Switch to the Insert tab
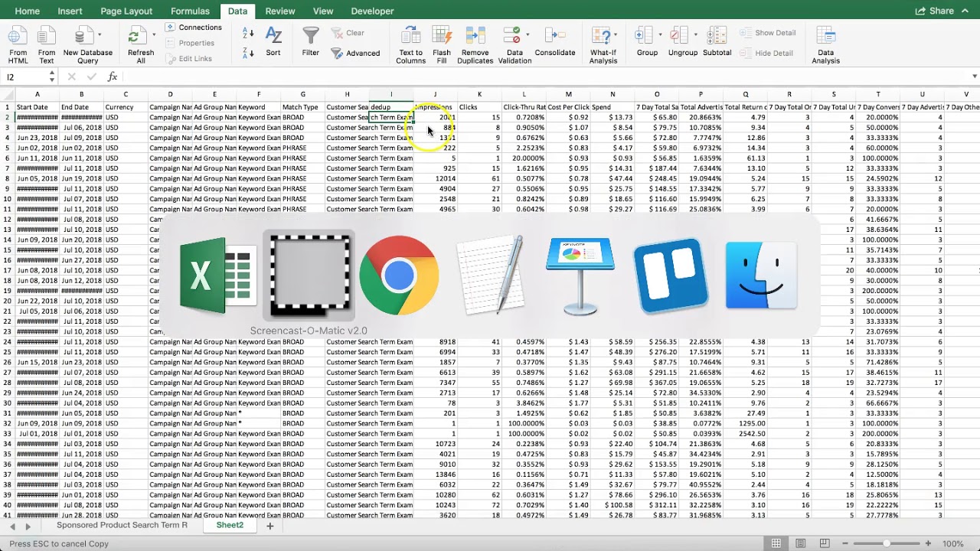 coord(70,11)
